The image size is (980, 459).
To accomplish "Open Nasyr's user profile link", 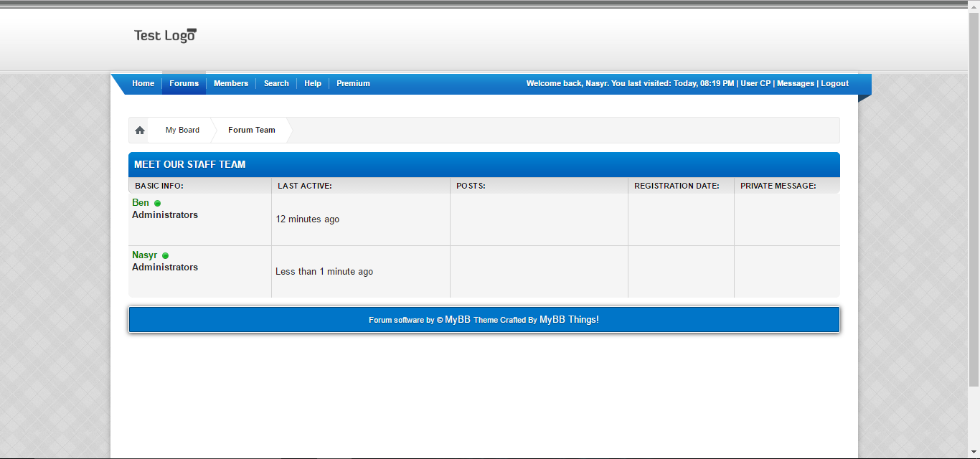I will 144,255.
